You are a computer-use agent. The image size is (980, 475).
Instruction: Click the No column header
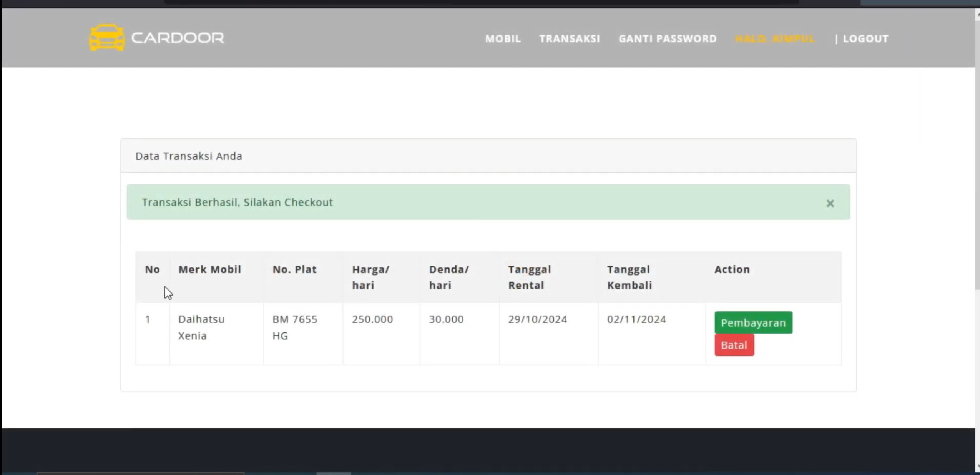152,269
